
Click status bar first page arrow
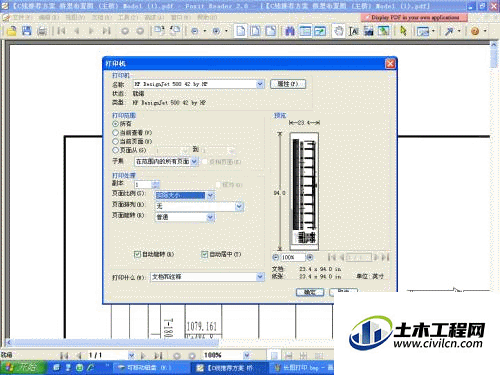(64, 356)
